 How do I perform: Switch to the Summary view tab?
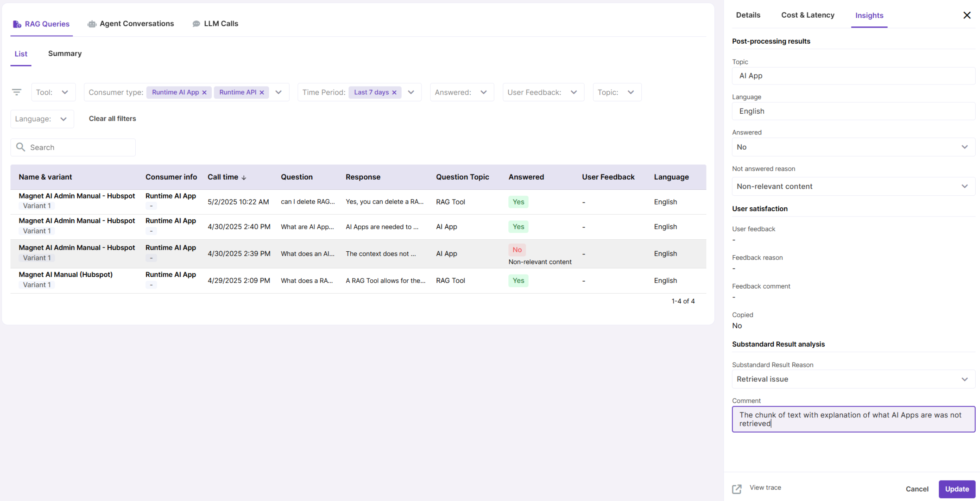(64, 54)
